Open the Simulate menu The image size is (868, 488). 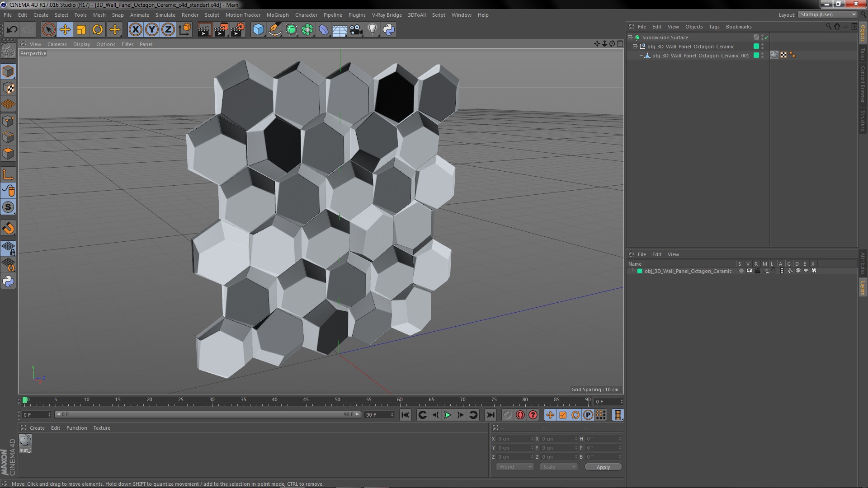(x=165, y=15)
